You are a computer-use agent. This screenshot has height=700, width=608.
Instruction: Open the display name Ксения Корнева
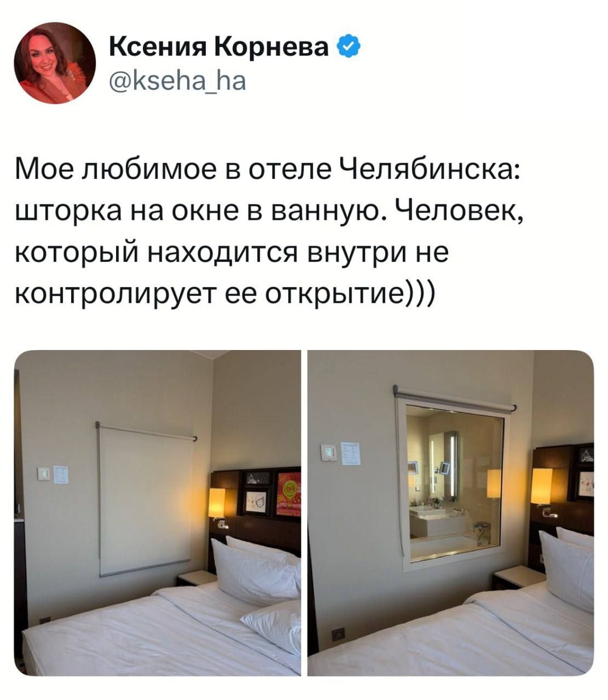click(219, 47)
